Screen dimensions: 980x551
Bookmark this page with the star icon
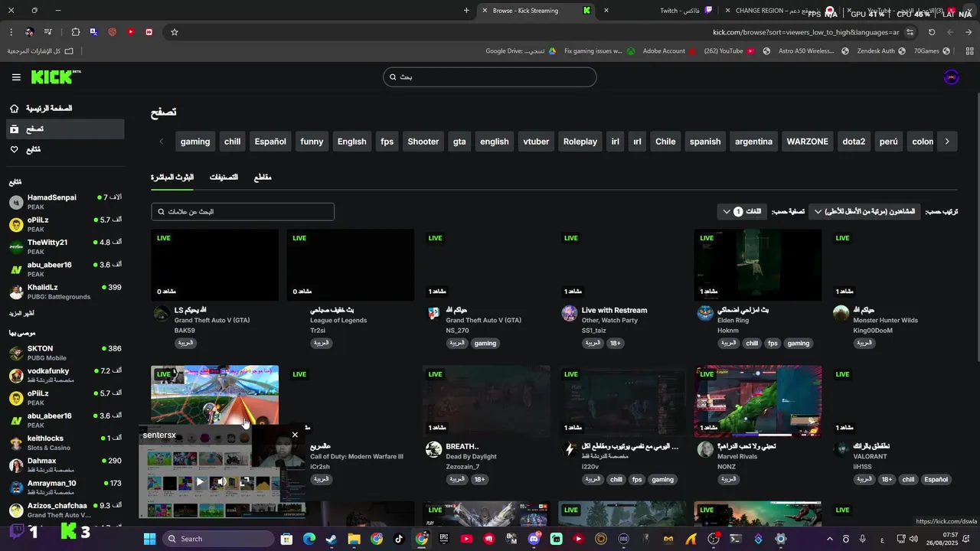[175, 32]
